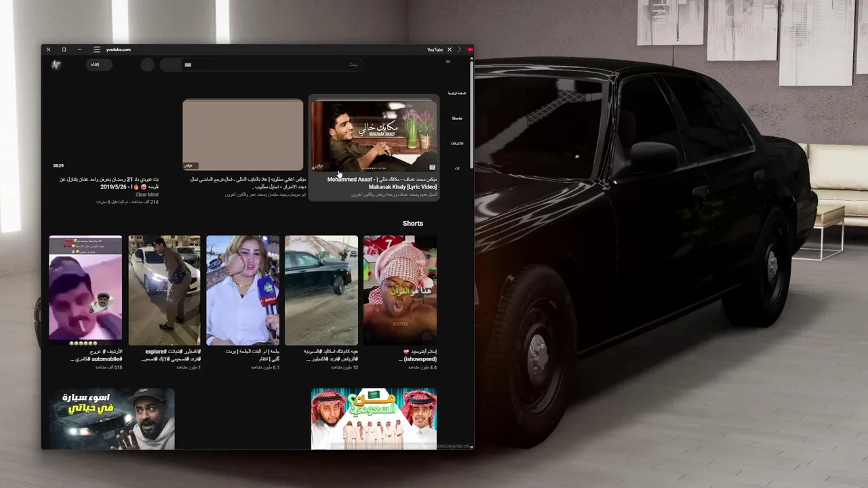Open Subscriptions in the right sidebar
868x488 pixels.
[457, 143]
